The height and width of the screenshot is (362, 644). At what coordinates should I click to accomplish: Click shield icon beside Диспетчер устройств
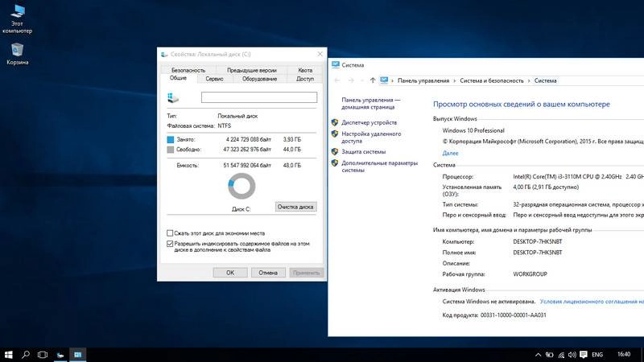335,122
